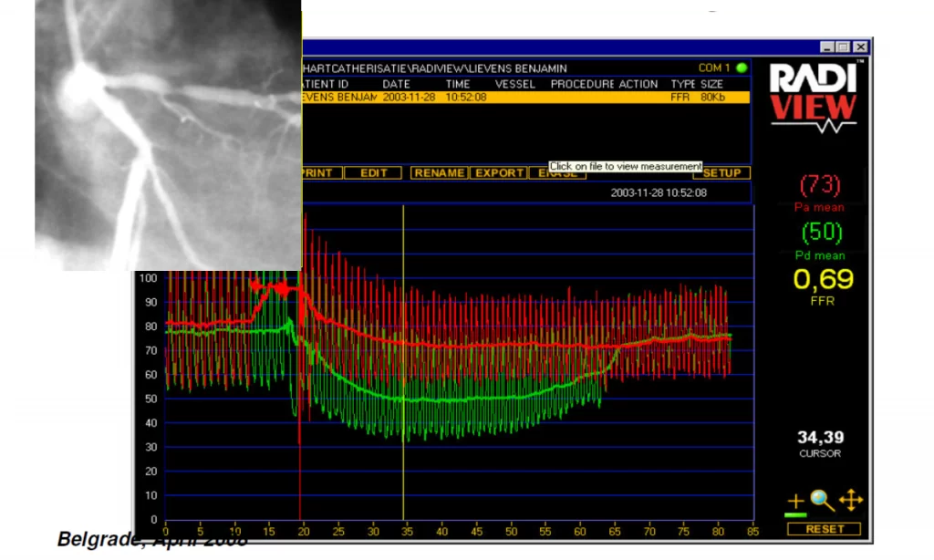Click the PROCEDURE column header
Viewport: 934px width, 560px height.
(582, 84)
